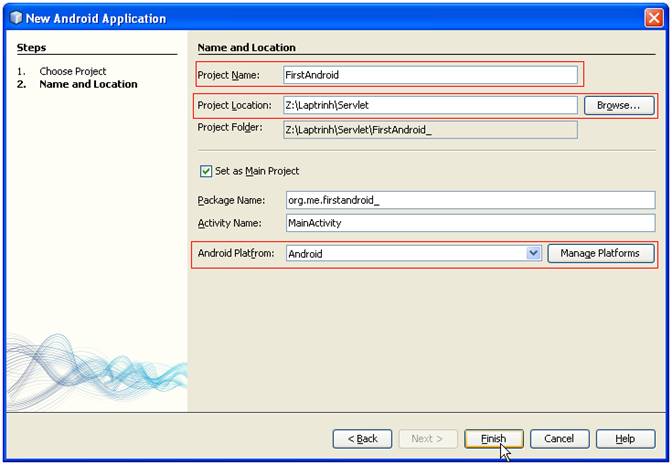Click the NetBeans cube icon in title bar
The height and width of the screenshot is (465, 672).
(15, 18)
